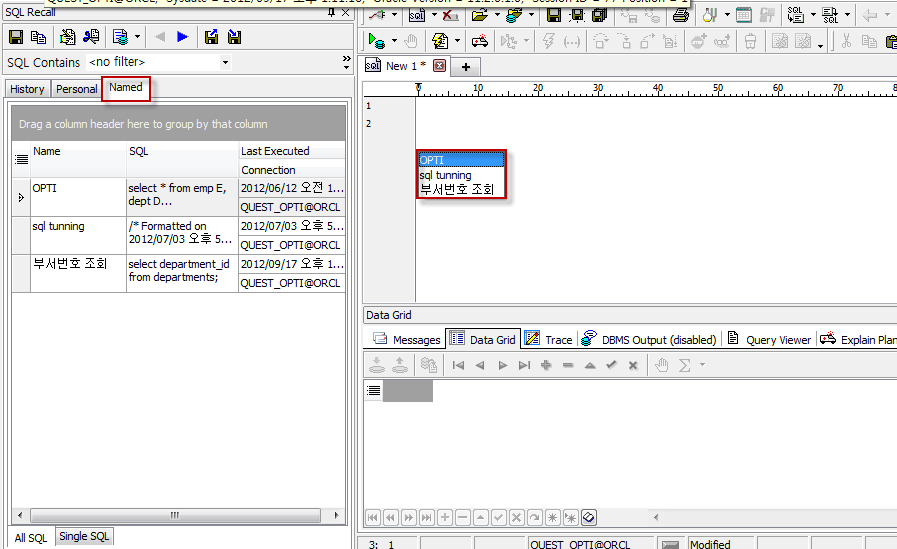897x549 pixels.
Task: Click the printer icon in the toolbar
Action: [681, 15]
